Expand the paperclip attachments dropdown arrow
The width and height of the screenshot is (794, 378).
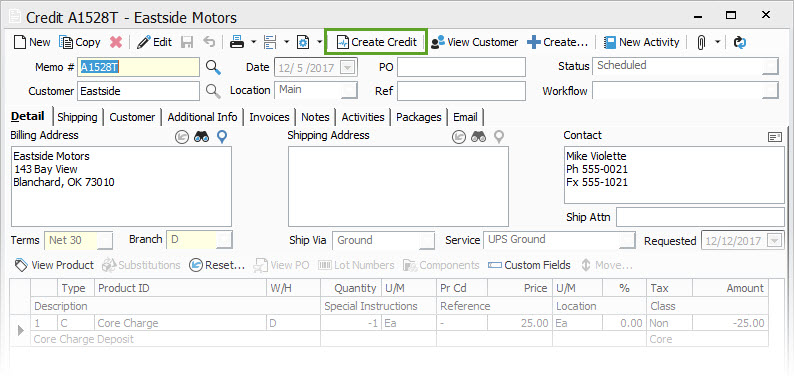718,42
